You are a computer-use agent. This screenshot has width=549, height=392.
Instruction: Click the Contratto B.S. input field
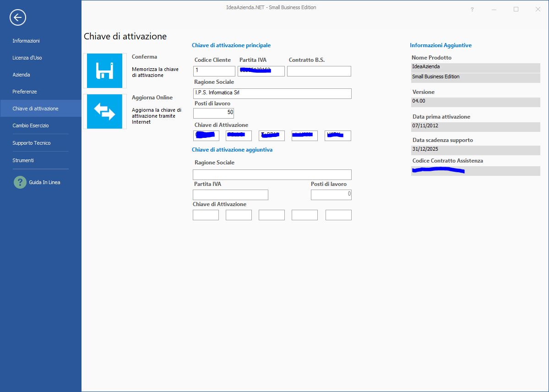coord(319,71)
